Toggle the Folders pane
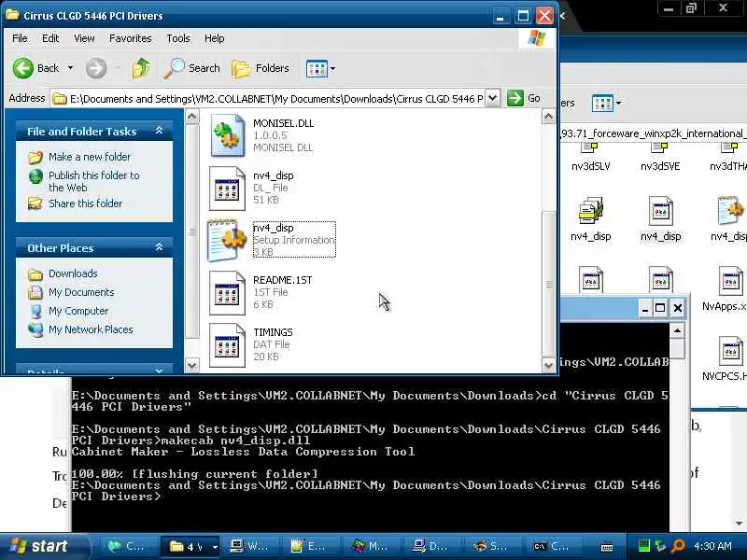The width and height of the screenshot is (747, 560). point(261,68)
